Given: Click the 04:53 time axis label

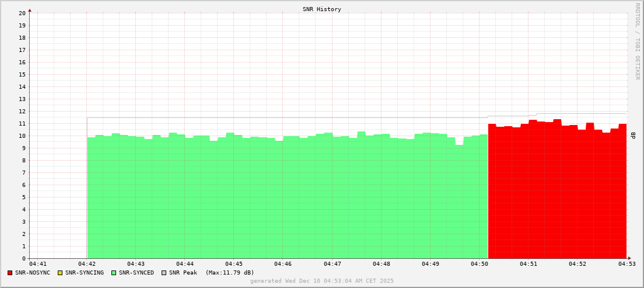Looking at the screenshot, I should tap(626, 265).
